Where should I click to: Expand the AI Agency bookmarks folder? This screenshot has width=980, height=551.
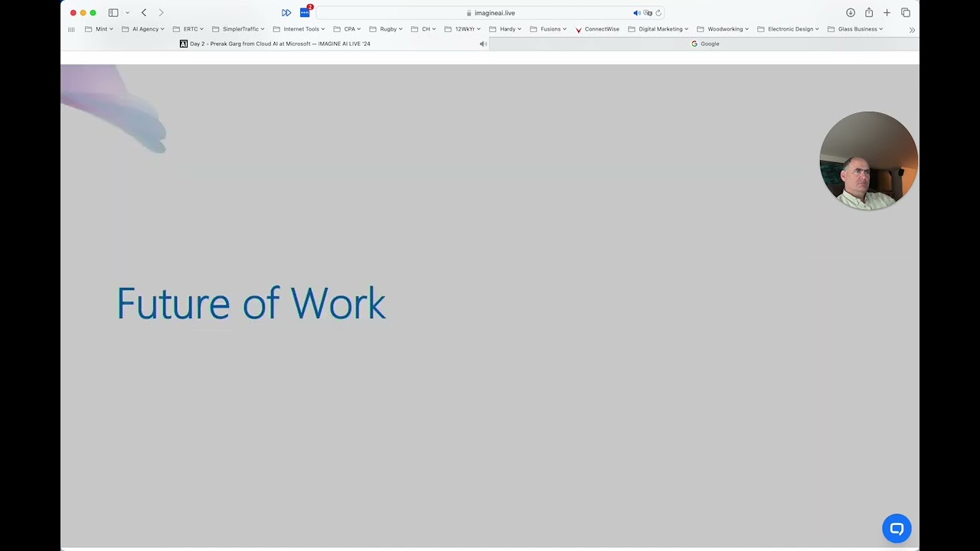click(x=143, y=29)
